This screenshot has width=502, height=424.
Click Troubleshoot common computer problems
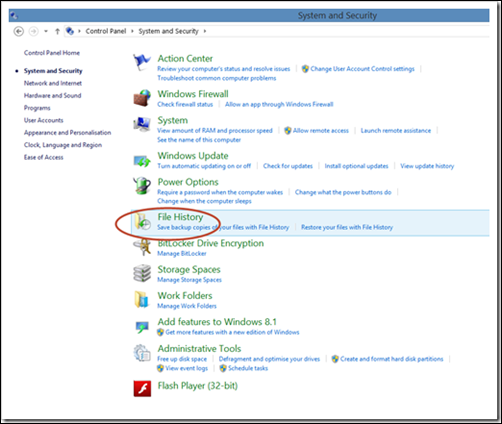tap(217, 78)
